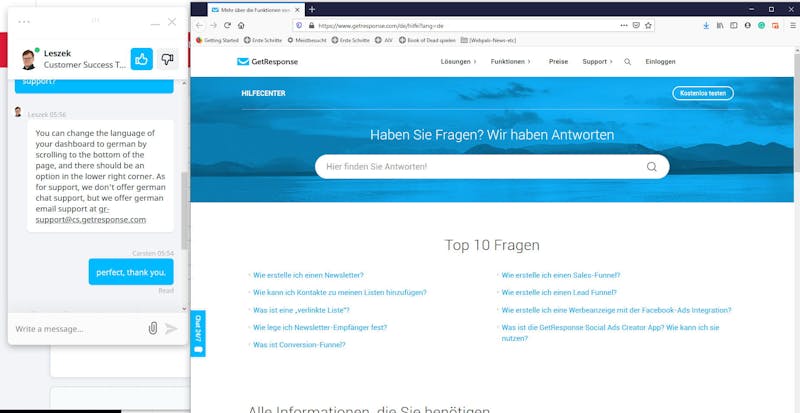Expand the Funktionen menu
The height and width of the screenshot is (413, 800).
tap(511, 62)
